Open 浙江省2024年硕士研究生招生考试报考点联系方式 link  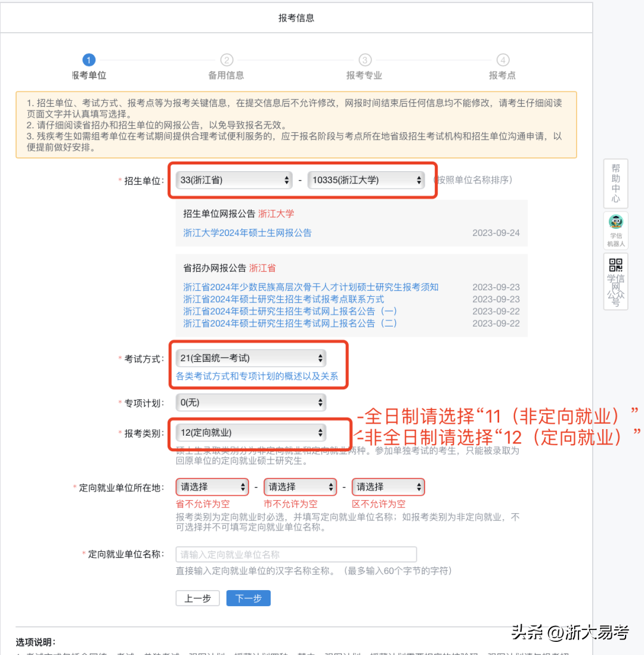284,299
